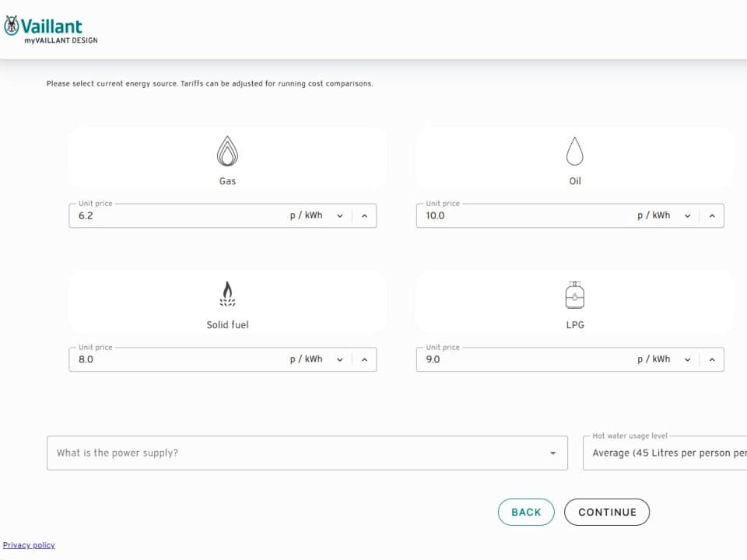Viewport: 747px width, 560px height.
Task: Decrease the Gas unit price
Action: (340, 215)
